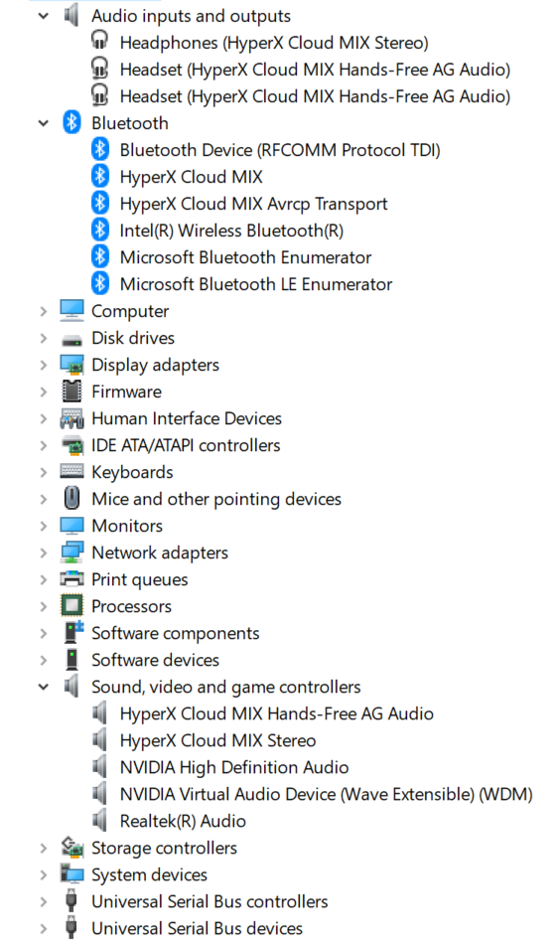The width and height of the screenshot is (560, 947).
Task: Click the Intel Wireless Bluetooth icon
Action: click(x=100, y=230)
